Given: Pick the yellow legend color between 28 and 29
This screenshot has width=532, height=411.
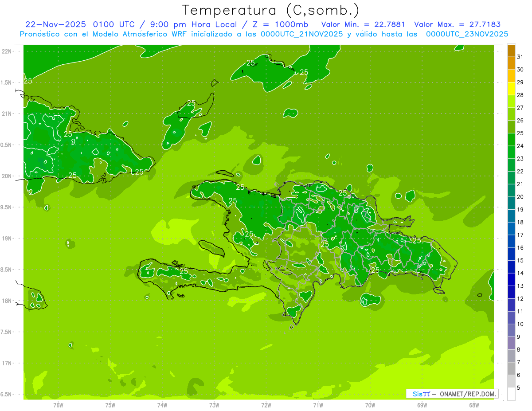Looking at the screenshot, I should pos(511,89).
